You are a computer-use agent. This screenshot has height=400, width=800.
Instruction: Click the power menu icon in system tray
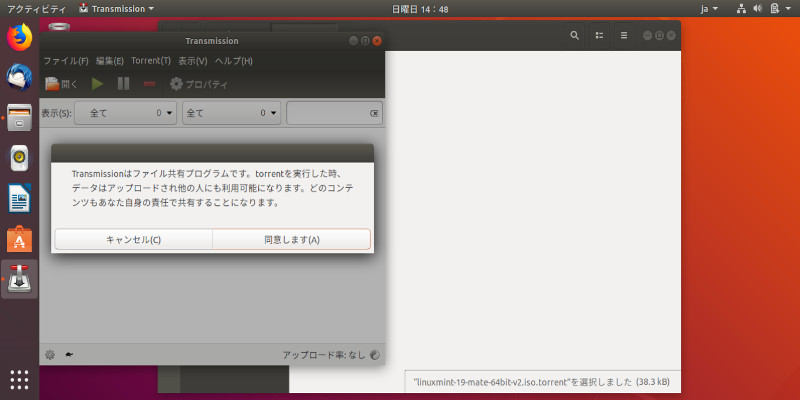pos(774,9)
